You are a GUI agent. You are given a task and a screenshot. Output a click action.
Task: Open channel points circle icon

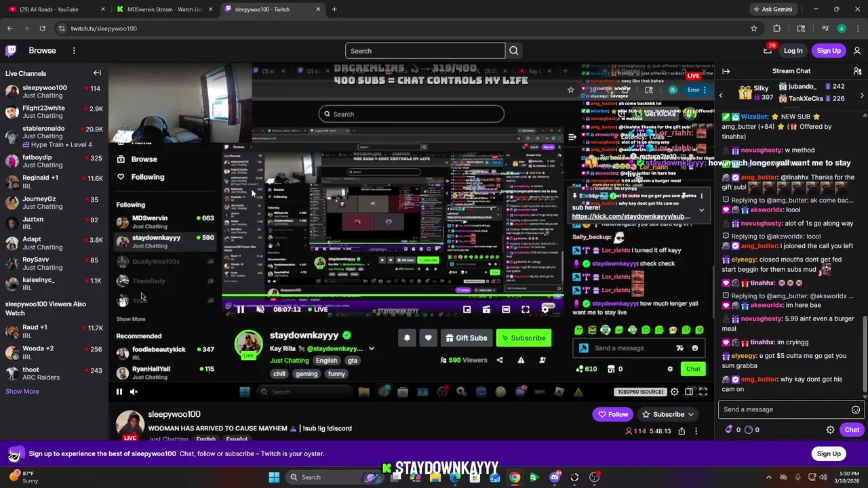[x=748, y=430]
